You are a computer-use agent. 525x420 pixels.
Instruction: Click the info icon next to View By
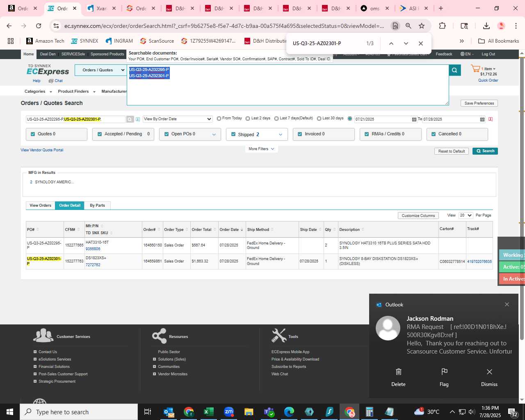pos(138,119)
